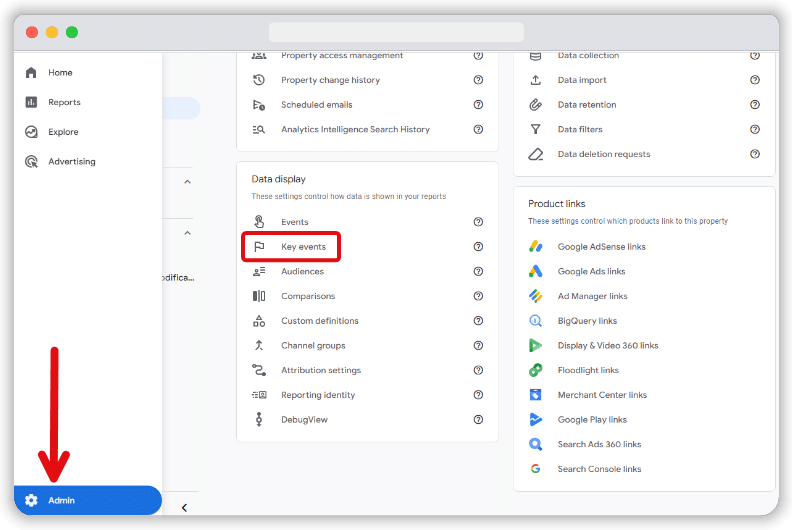Open Attribution settings
This screenshot has height=530, width=792.
[321, 370]
